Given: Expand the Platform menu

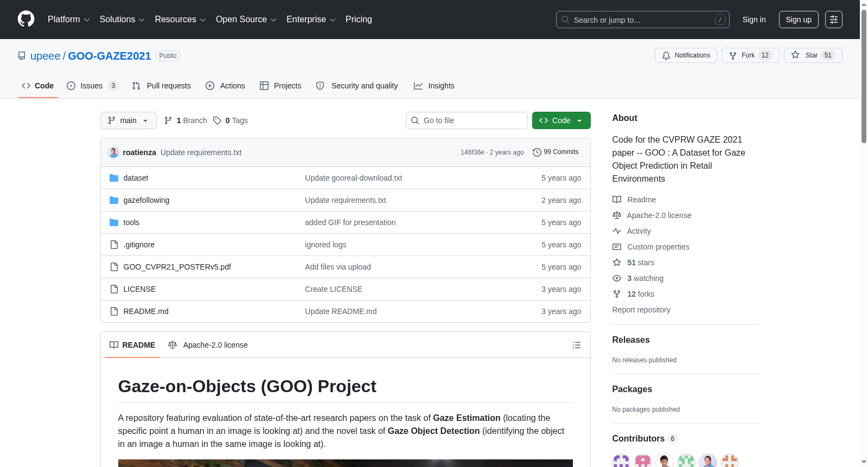Looking at the screenshot, I should pos(69,20).
